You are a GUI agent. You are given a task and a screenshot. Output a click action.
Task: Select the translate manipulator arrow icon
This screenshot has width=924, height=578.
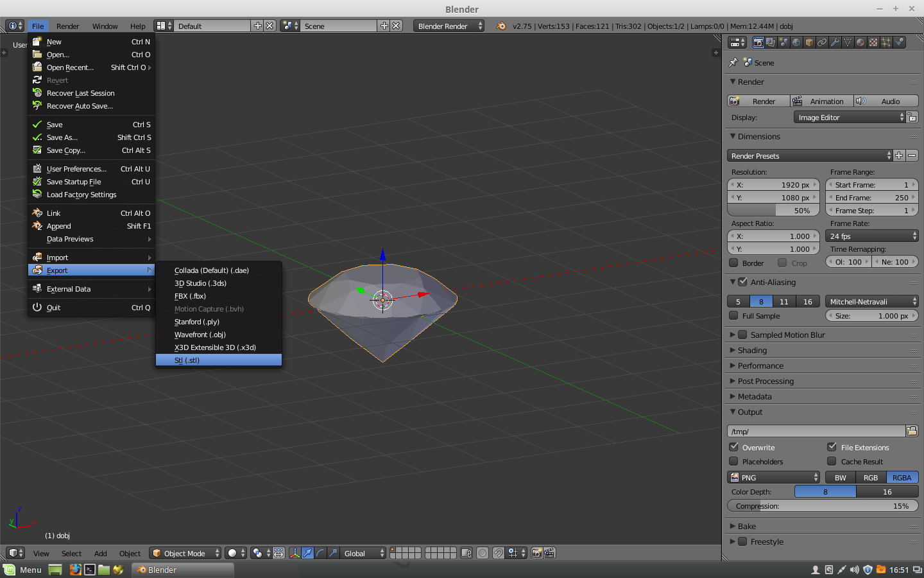coord(307,553)
